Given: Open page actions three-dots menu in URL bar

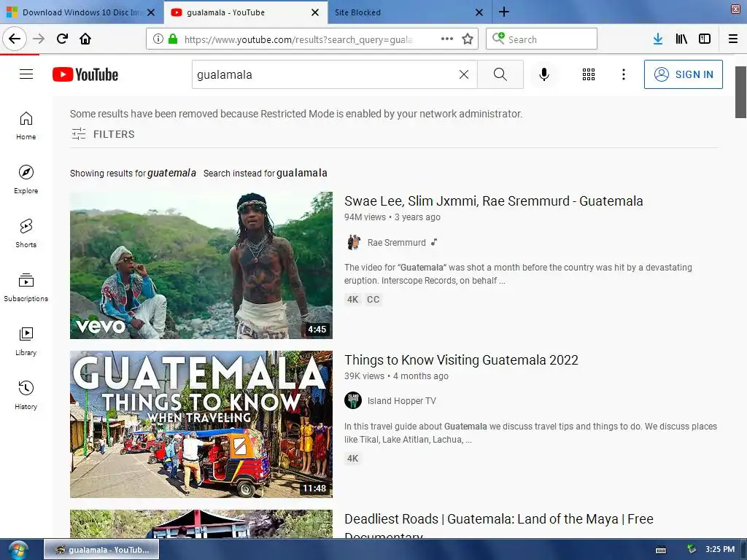Looking at the screenshot, I should (447, 39).
